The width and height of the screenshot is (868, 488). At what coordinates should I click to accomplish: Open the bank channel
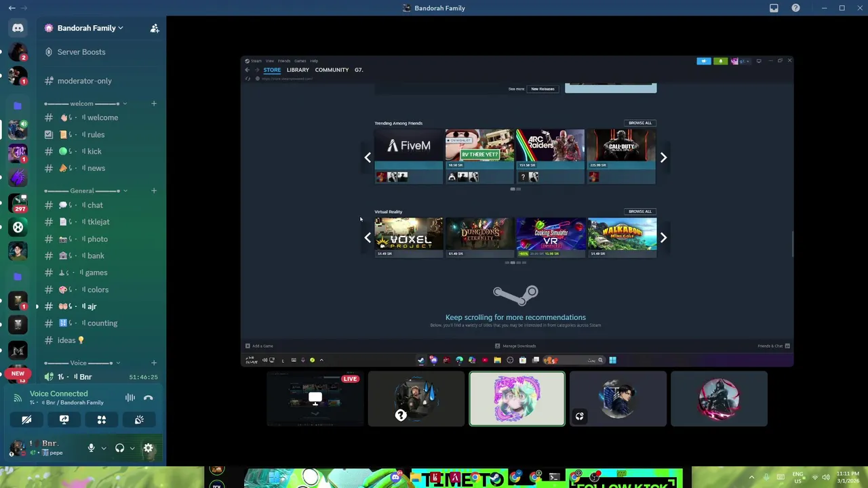(x=102, y=256)
